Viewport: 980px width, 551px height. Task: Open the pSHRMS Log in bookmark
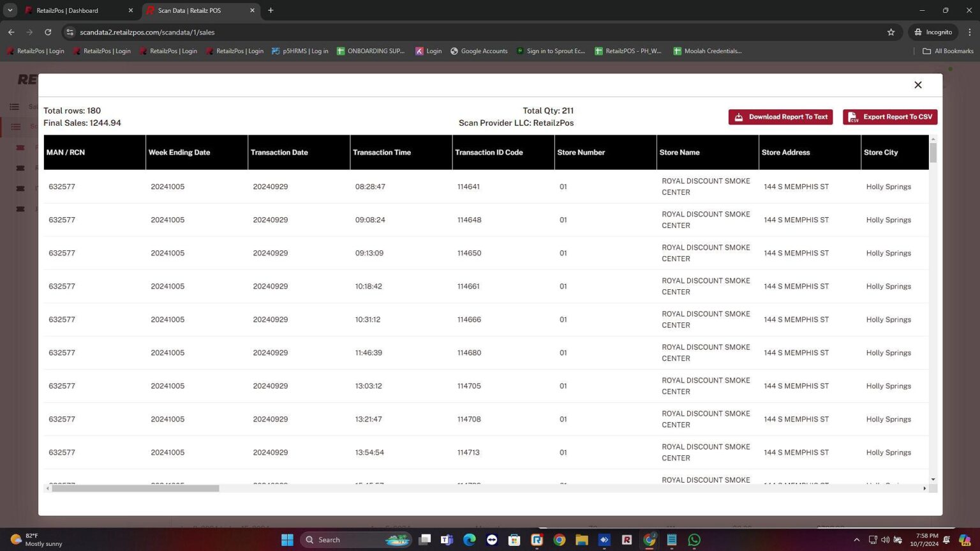[x=300, y=51]
